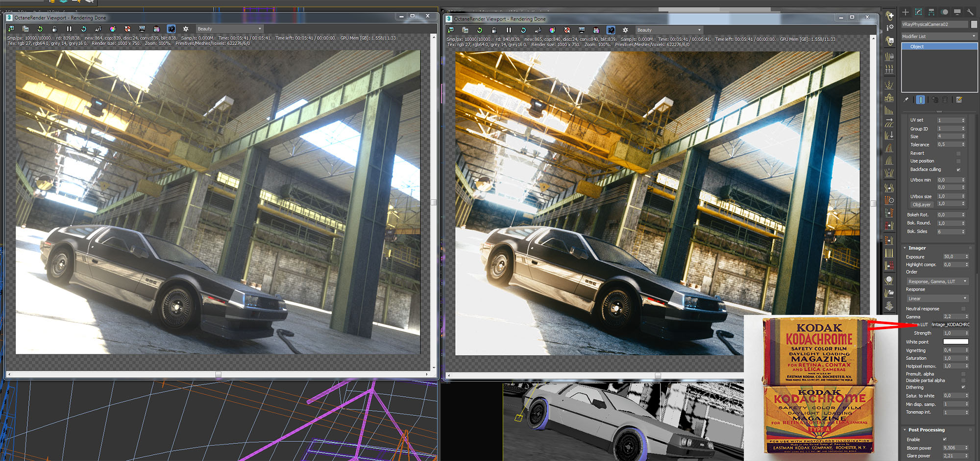980x461 pixels.
Task: Click the highlighted camera icon in the right viewport
Action: pyautogui.click(x=611, y=30)
